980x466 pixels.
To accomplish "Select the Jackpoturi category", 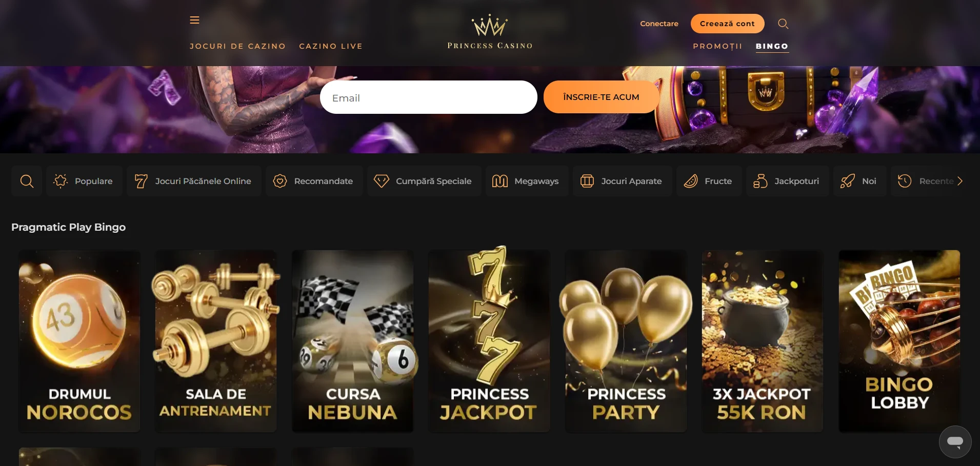I will pyautogui.click(x=787, y=181).
